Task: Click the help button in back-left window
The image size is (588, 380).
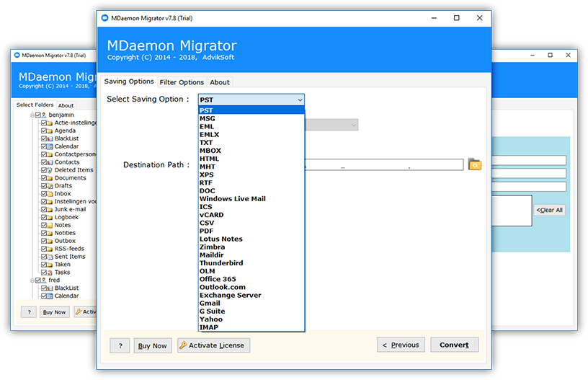Action: [29, 312]
